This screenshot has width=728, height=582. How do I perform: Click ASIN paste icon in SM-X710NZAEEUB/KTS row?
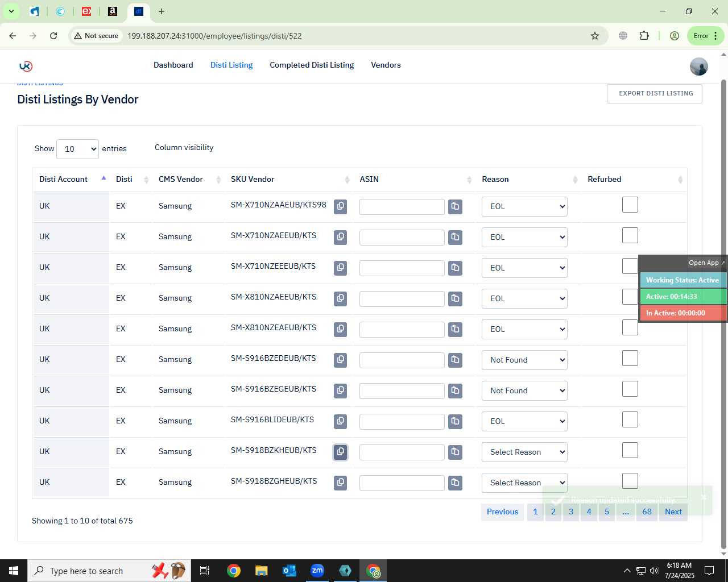click(x=455, y=237)
